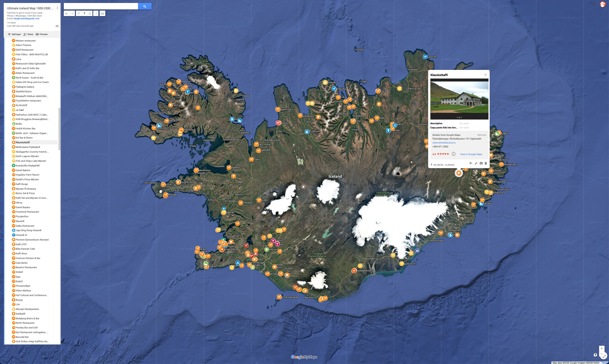
Task: Select the Draw a line tool
Action: pyautogui.click(x=90, y=14)
